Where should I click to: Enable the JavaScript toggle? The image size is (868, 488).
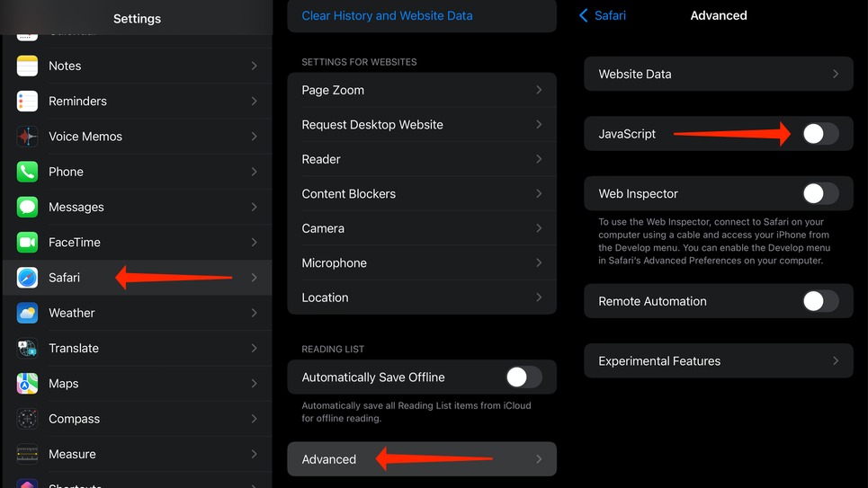tap(819, 134)
